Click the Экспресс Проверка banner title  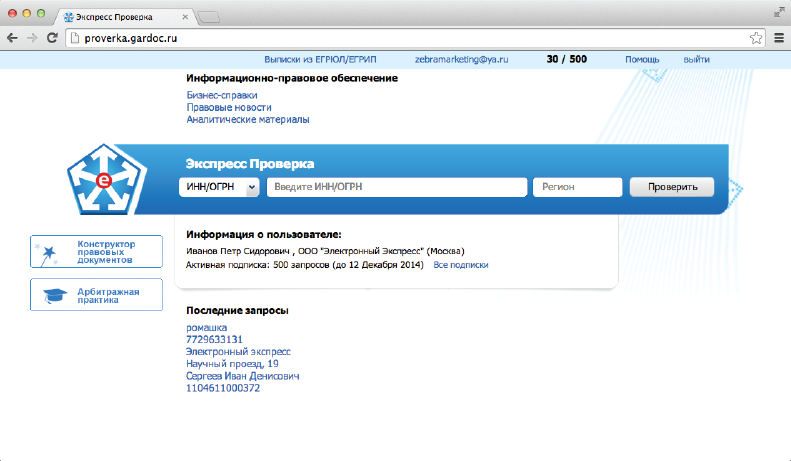coord(250,163)
